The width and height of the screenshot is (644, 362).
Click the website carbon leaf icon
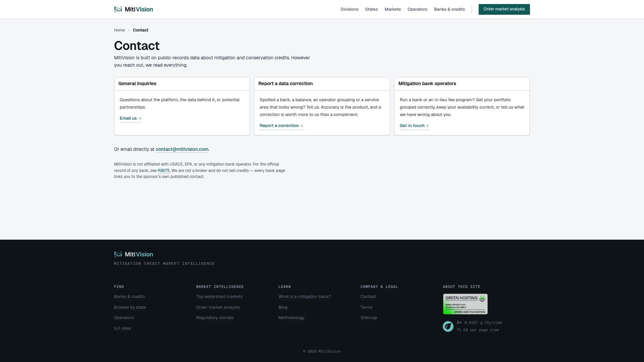point(448,326)
